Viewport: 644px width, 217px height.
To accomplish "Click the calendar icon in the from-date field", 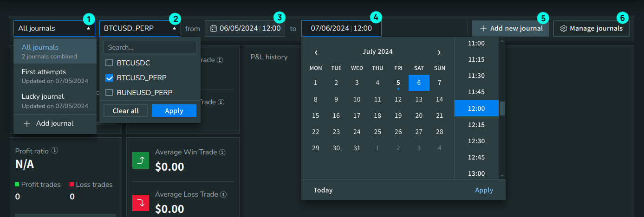I will point(213,28).
